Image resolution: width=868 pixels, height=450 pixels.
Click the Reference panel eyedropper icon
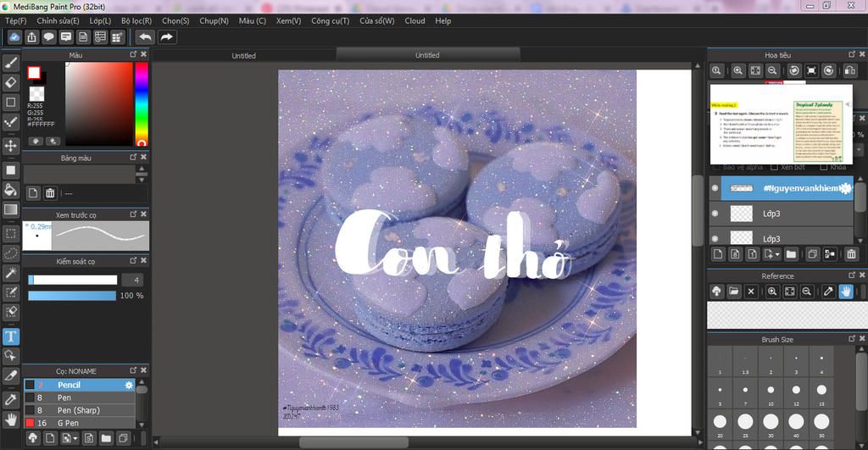point(828,292)
